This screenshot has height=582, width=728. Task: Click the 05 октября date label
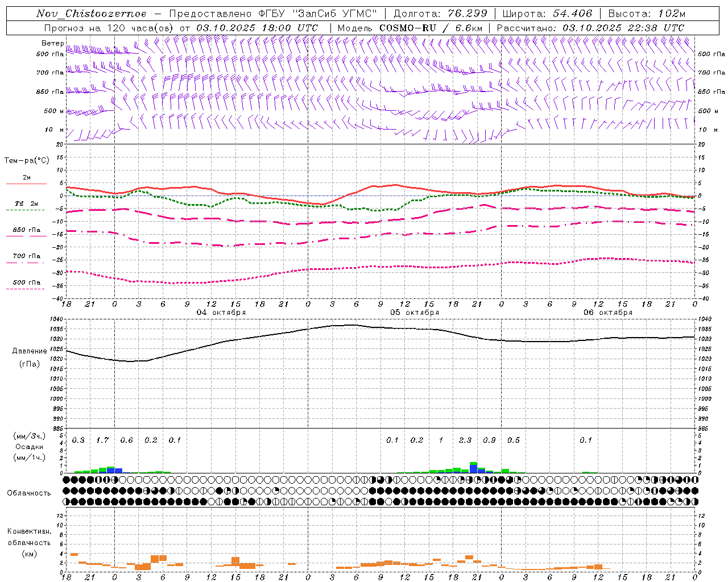pyautogui.click(x=415, y=313)
